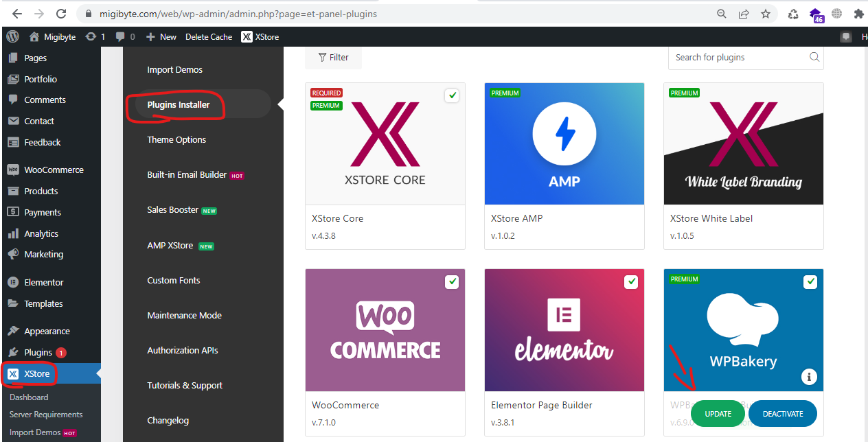Select XStore in the sidebar
The image size is (868, 442).
pos(50,374)
